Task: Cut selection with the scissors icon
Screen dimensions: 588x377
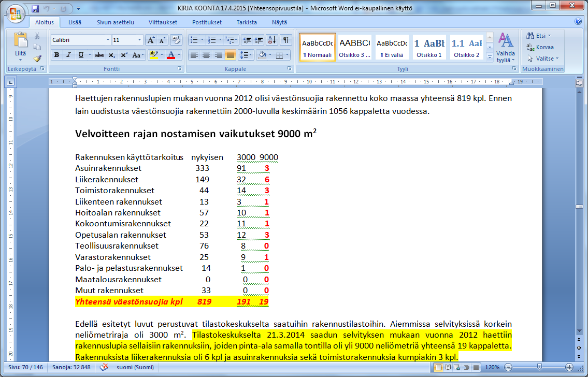Action: (x=37, y=36)
